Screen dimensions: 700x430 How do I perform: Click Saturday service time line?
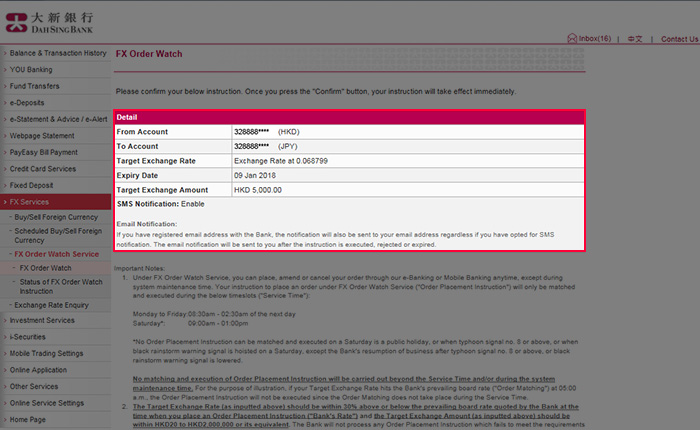point(190,323)
